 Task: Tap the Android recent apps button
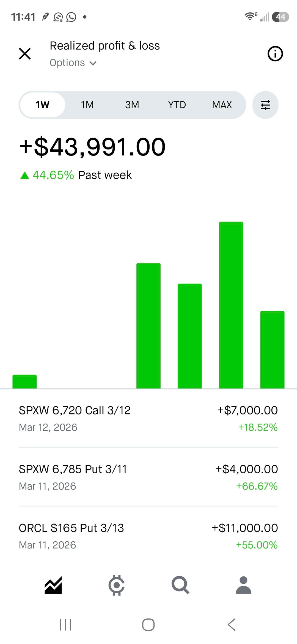point(65,624)
